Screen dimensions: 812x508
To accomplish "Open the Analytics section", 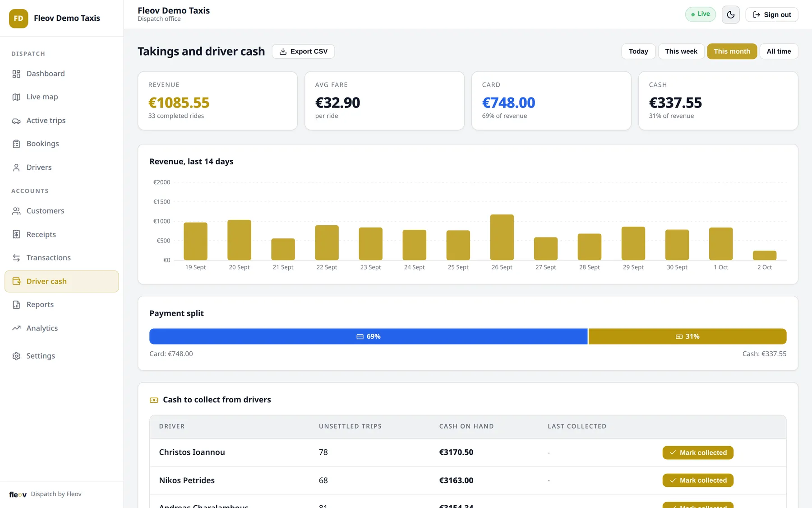I will pyautogui.click(x=62, y=328).
